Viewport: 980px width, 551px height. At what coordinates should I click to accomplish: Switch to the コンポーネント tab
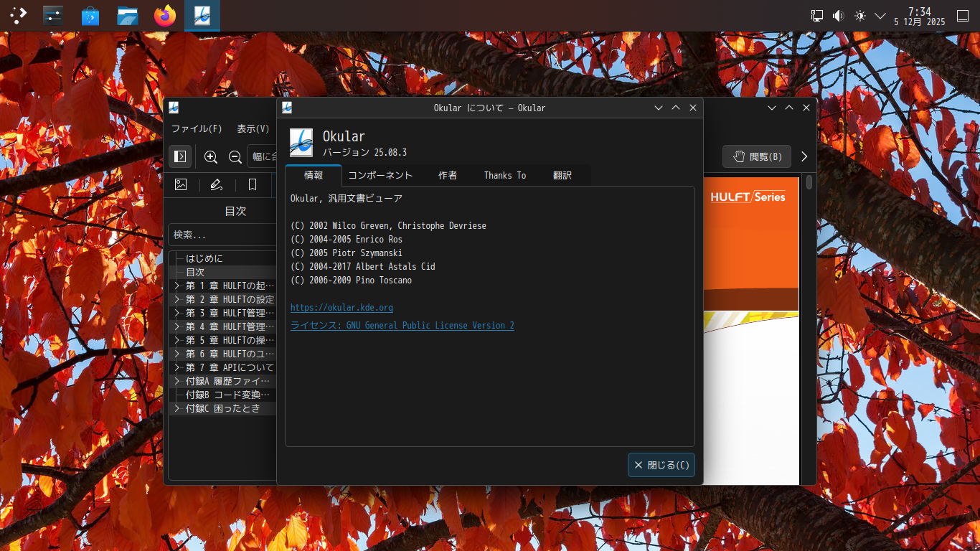click(x=380, y=175)
